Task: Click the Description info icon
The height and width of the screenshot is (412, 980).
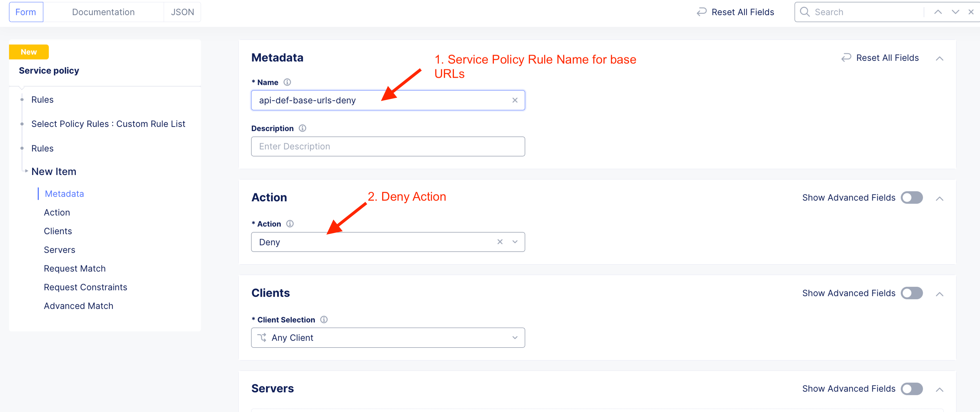Action: point(303,128)
